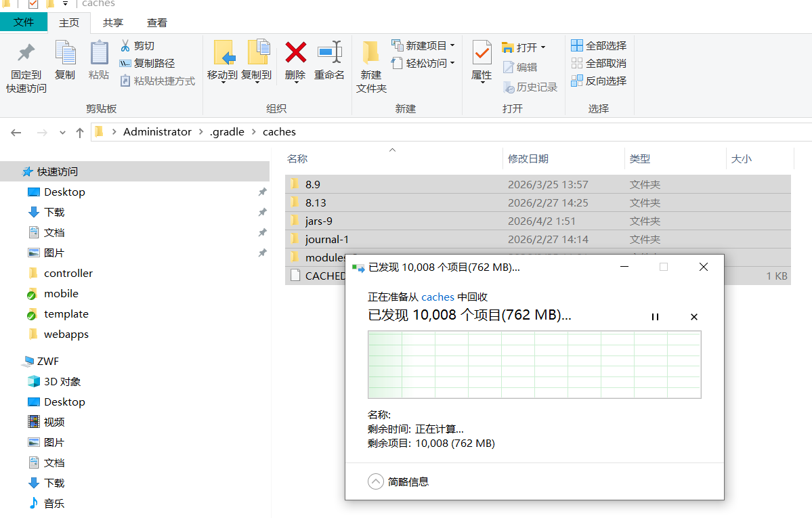Pin to Quick access (固定到快速访问)
The height and width of the screenshot is (518, 812).
coord(26,67)
